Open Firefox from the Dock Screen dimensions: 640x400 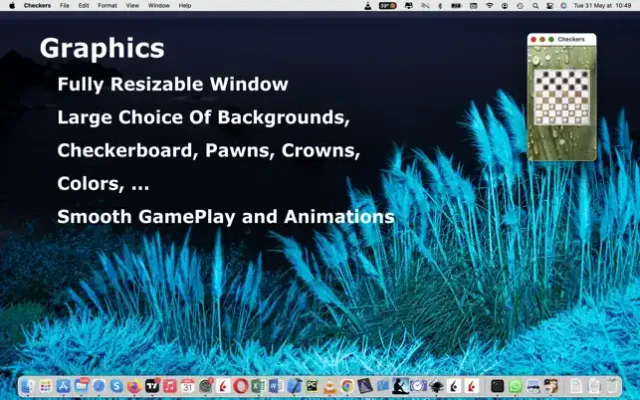click(134, 386)
